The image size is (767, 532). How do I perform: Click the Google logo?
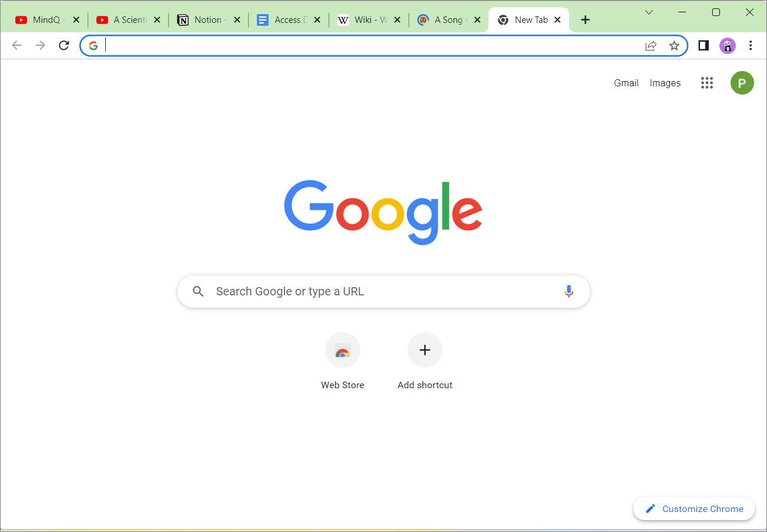(383, 213)
